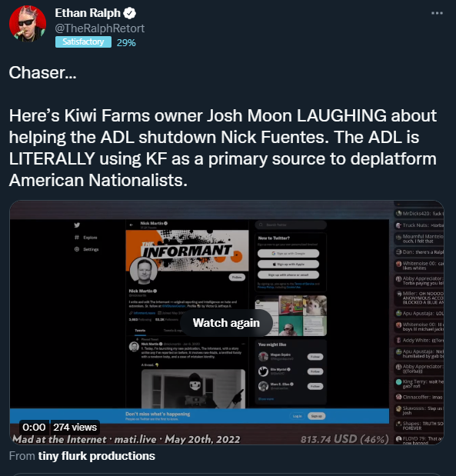Open tiny flurk productions link
The image size is (456, 476).
[97, 456]
